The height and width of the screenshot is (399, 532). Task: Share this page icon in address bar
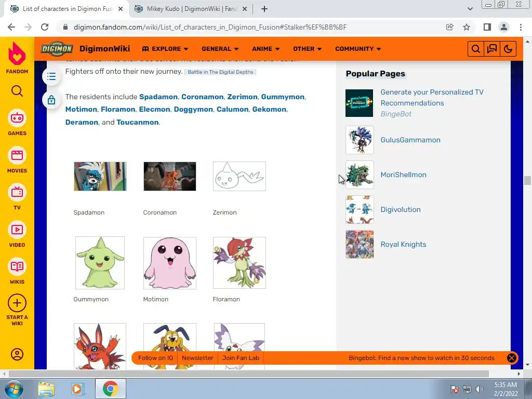click(x=450, y=27)
